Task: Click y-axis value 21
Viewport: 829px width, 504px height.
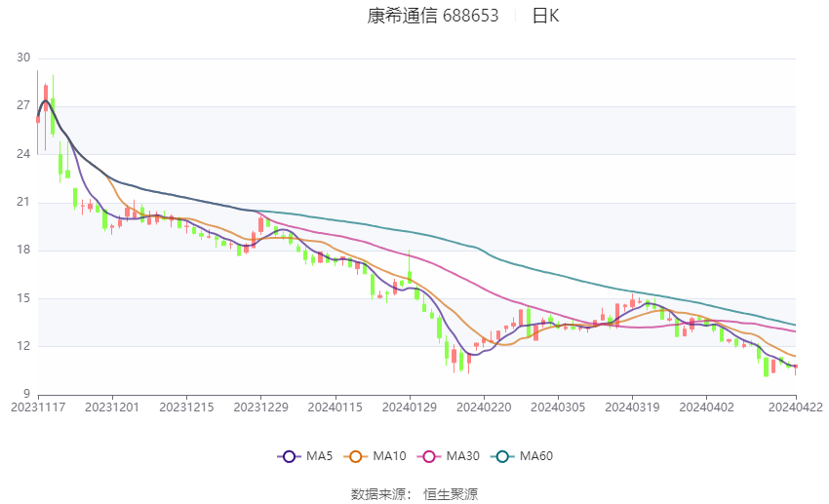Action: pos(23,202)
